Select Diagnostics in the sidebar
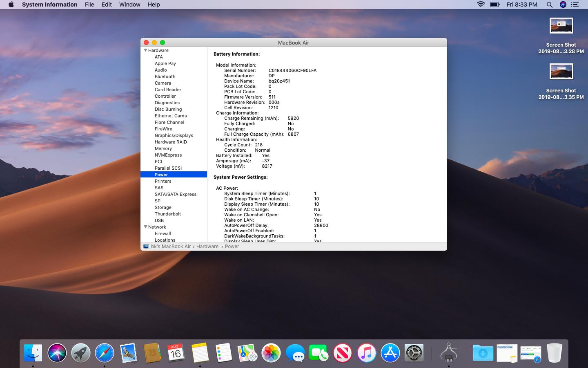Viewport: 588px width, 368px height. [x=167, y=103]
